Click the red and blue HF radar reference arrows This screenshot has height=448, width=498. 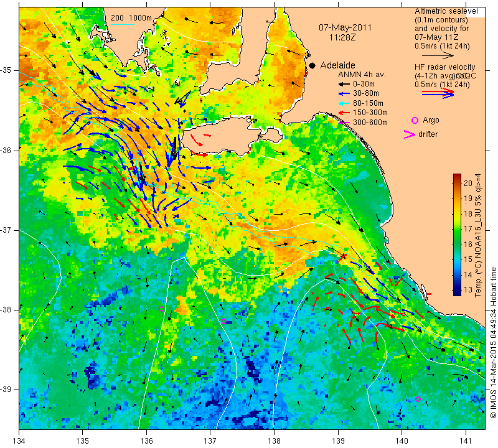(x=438, y=93)
